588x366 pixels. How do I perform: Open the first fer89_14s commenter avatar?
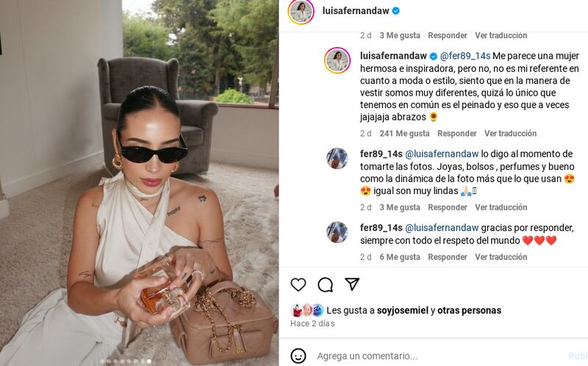tap(337, 158)
